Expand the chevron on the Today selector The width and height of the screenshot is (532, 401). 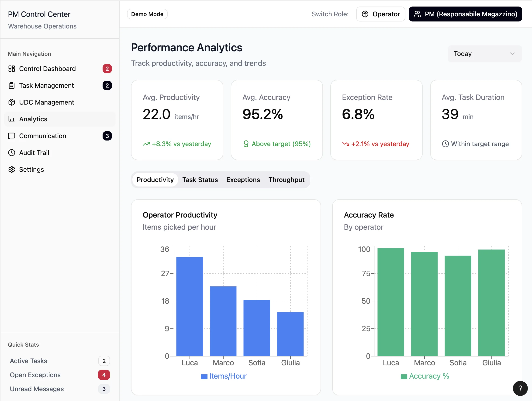point(512,54)
